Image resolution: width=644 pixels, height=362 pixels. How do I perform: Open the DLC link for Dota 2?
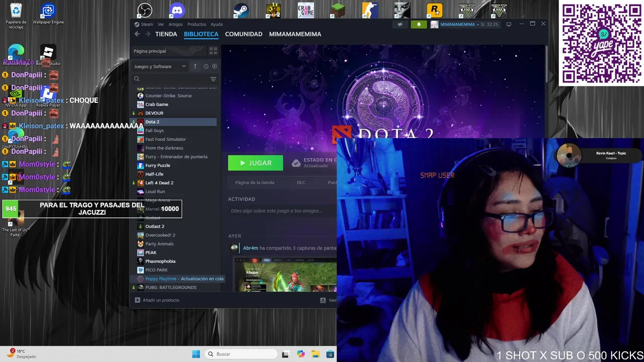[301, 183]
